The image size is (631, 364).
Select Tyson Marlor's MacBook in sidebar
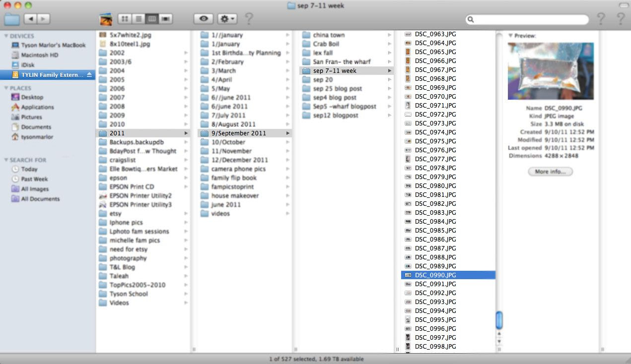(48, 45)
